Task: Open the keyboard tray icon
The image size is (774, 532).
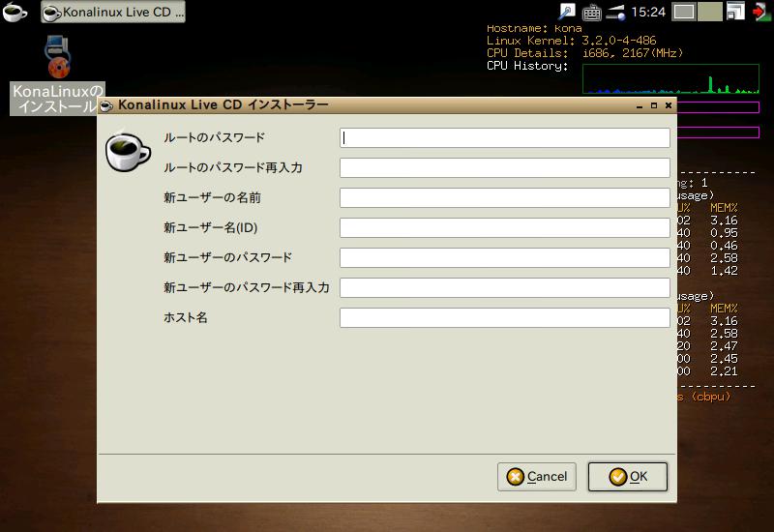Action: coord(591,12)
